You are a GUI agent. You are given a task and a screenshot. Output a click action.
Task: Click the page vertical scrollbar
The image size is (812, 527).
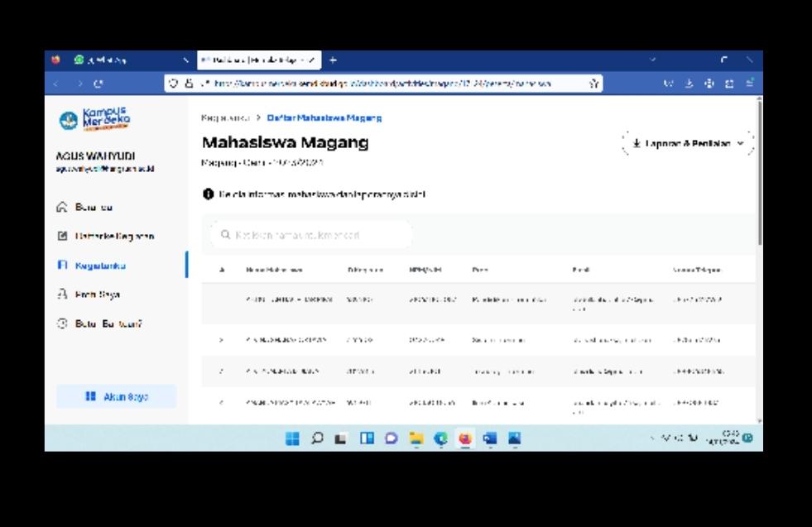[x=759, y=174]
